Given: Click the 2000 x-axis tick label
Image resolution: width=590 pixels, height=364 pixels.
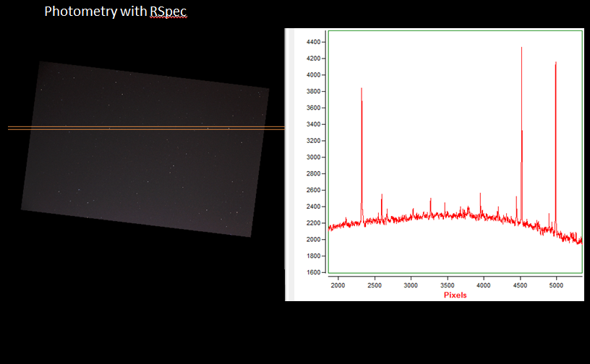Looking at the screenshot, I should [338, 285].
